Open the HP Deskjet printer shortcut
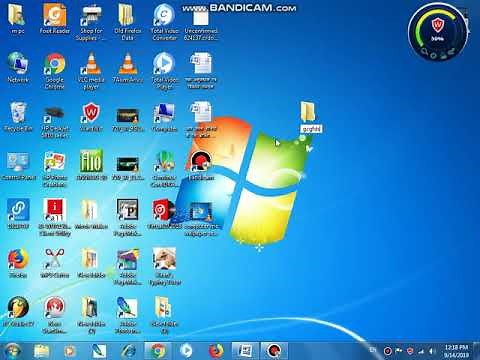This screenshot has height=360, width=480. click(55, 121)
